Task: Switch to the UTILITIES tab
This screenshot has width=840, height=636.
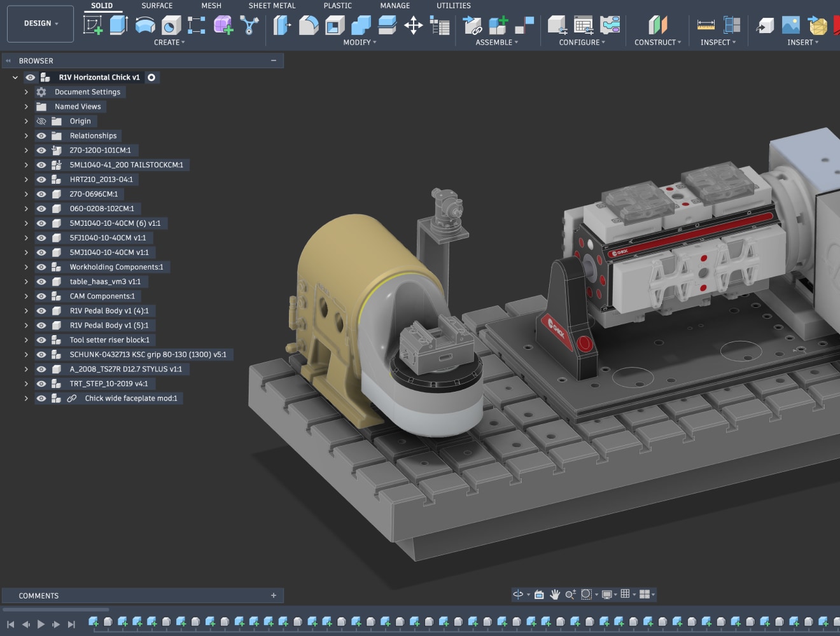Action: 454,6
